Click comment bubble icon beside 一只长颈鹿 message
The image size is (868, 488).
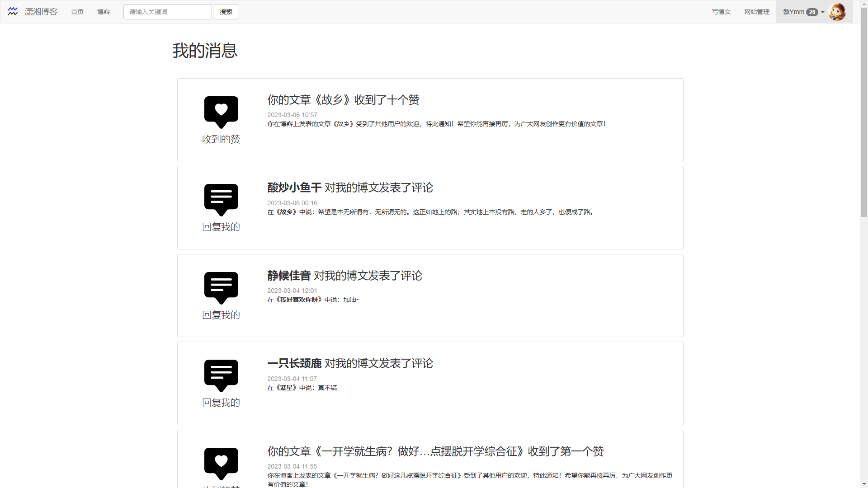(x=221, y=375)
